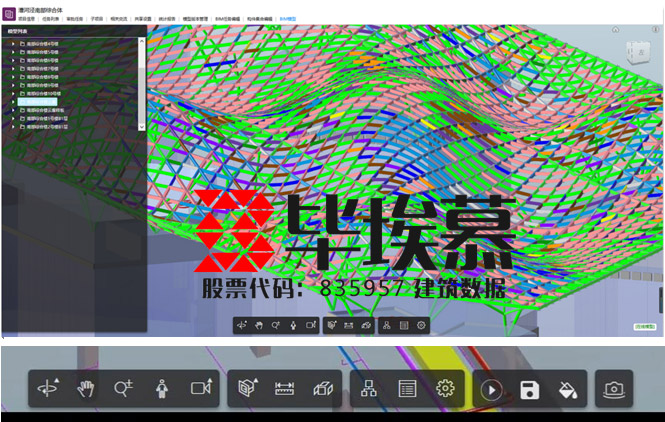Image resolution: width=665 pixels, height=422 pixels.
Task: Click model list scrollbar down arrow
Action: point(142,126)
